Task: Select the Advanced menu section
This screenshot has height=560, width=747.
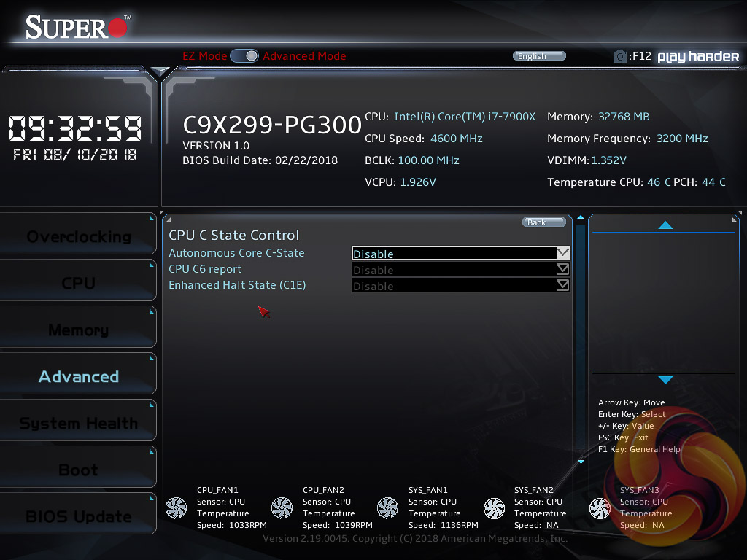Action: (78, 374)
